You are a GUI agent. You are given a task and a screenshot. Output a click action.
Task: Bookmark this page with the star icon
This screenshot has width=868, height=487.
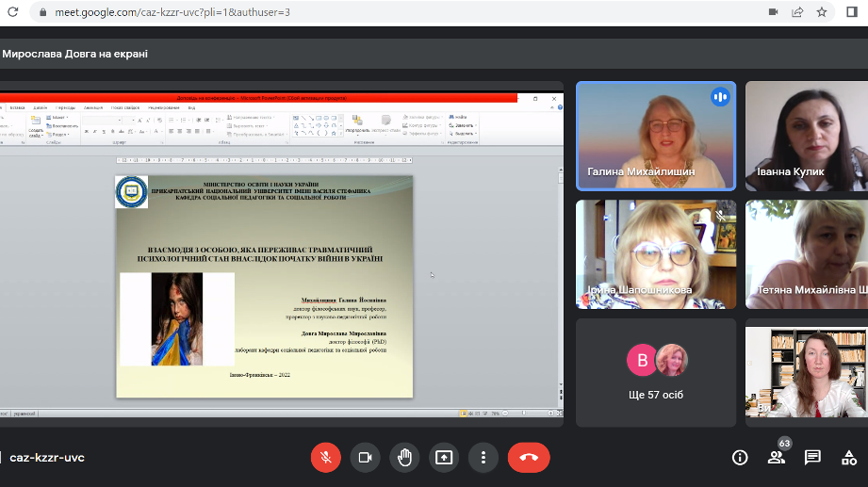click(822, 12)
